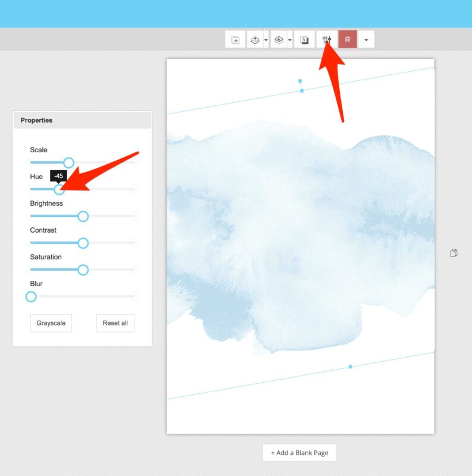This screenshot has height=476, width=472.
Task: Expand the send backward dropdown arrow
Action: pyautogui.click(x=289, y=40)
